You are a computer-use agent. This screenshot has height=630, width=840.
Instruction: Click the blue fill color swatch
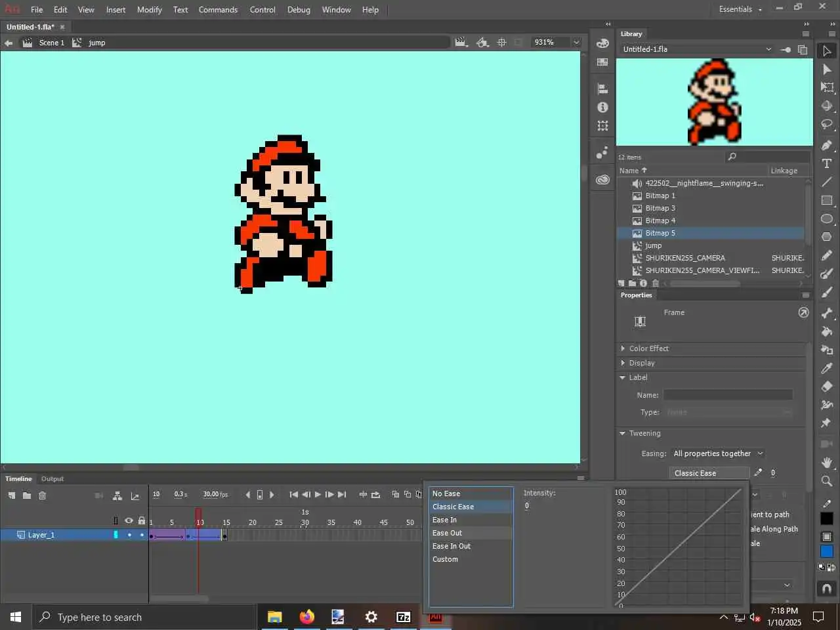tap(827, 552)
